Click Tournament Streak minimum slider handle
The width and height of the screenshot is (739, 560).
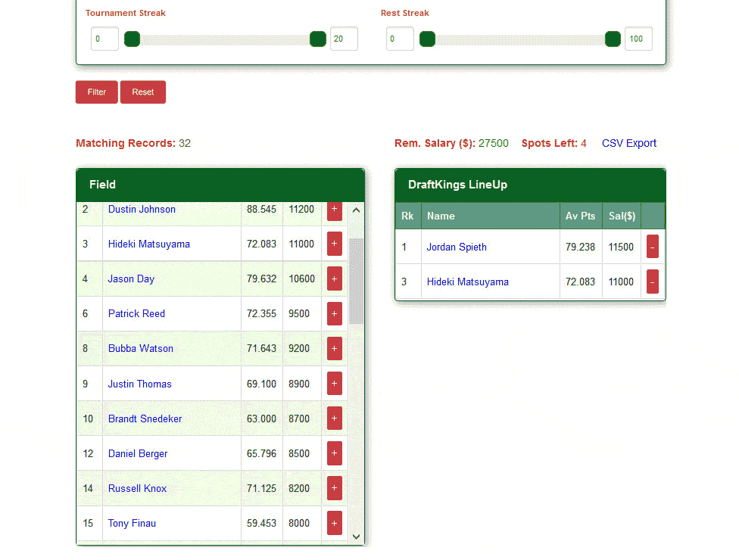132,39
